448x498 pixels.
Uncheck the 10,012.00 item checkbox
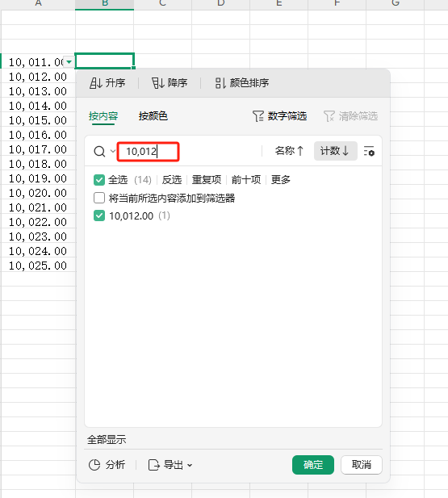(x=99, y=216)
